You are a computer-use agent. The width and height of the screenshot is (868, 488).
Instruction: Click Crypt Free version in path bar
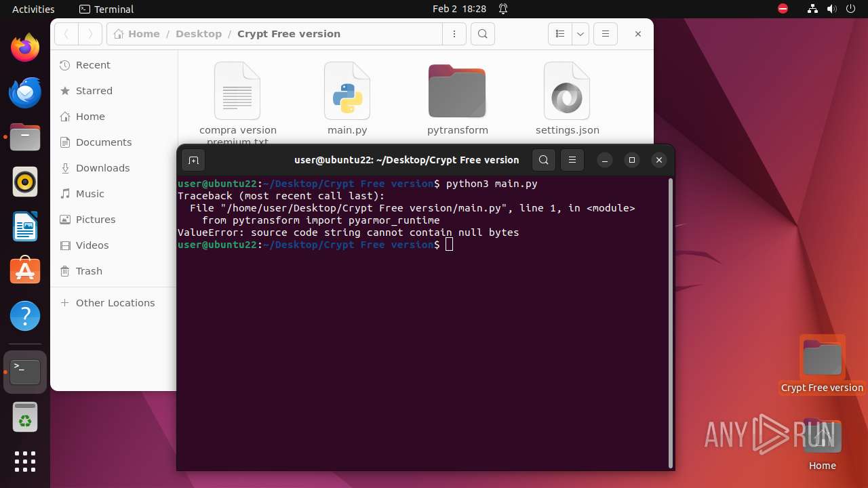coord(289,34)
